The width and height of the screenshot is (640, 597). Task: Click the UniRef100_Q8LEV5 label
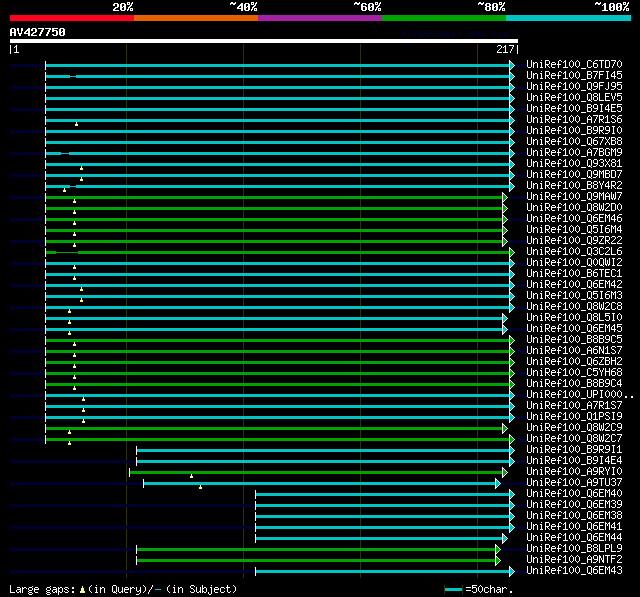pos(574,98)
